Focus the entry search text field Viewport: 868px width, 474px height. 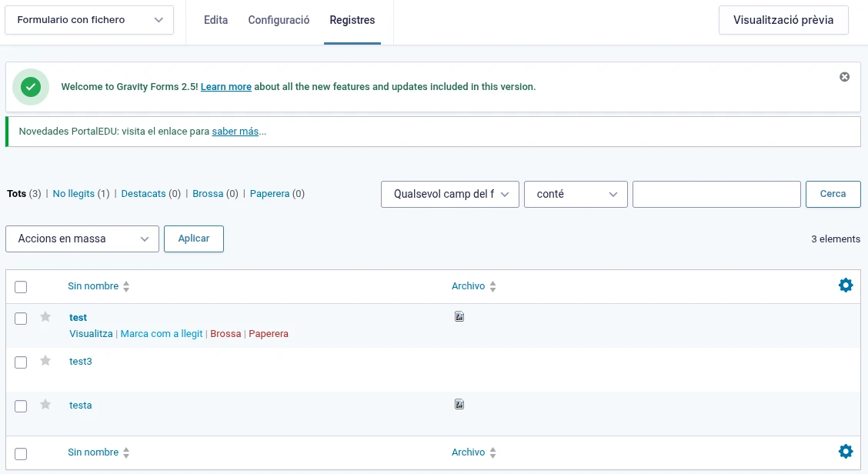coord(716,195)
